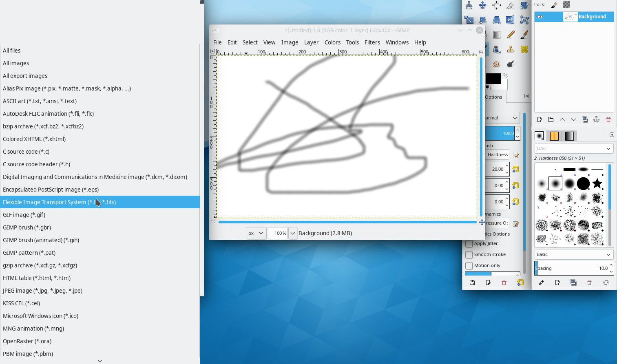Select the Rotate tool
This screenshot has width=617, height=364.
pyautogui.click(x=524, y=5)
